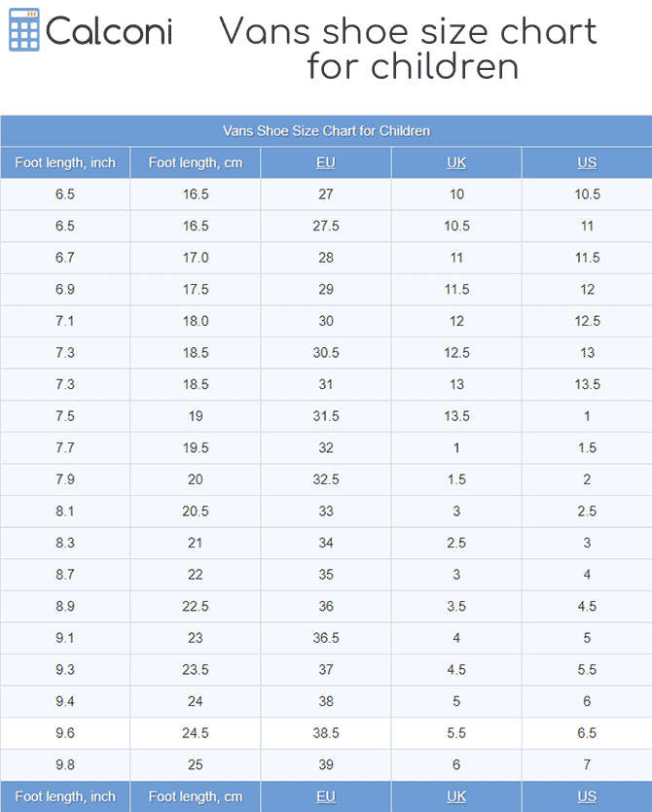
Task: Select the 25 cm foot length cell
Action: 196,764
